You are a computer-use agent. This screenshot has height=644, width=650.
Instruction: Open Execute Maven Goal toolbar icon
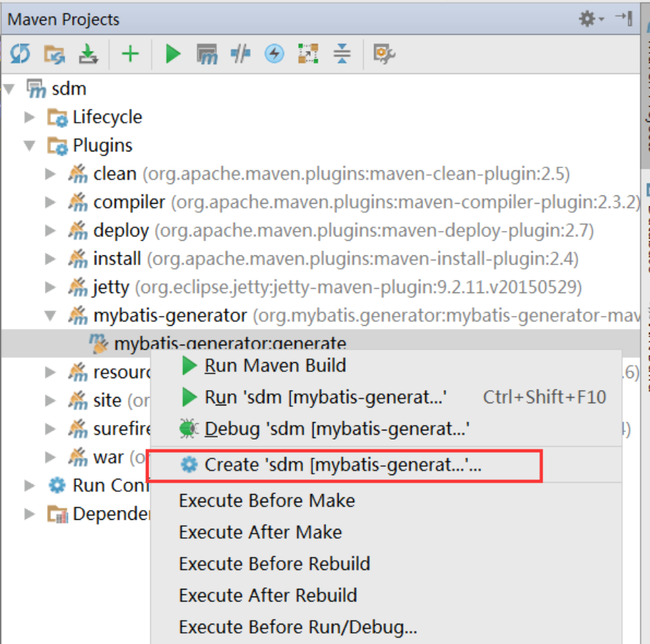pos(207,54)
